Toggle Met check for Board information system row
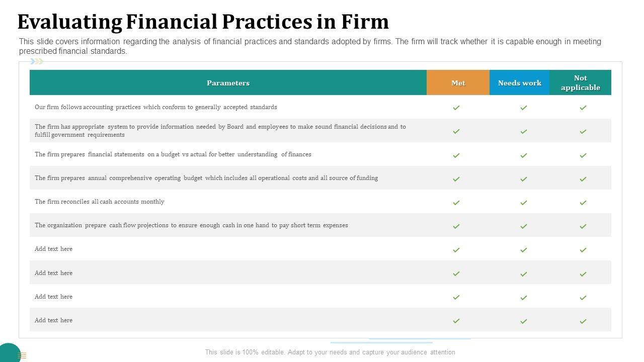Image resolution: width=644 pixels, height=362 pixels. [456, 131]
